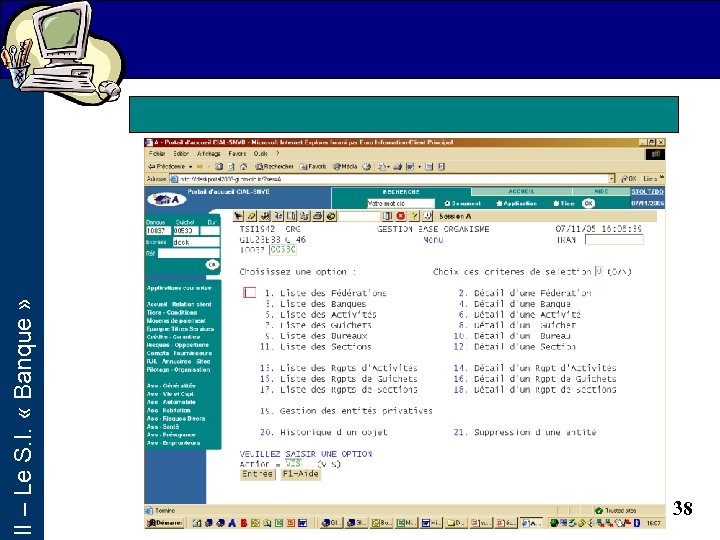Select the RECHERCHE tab
Image resolution: width=720 pixels, height=540 pixels.
coord(401,192)
